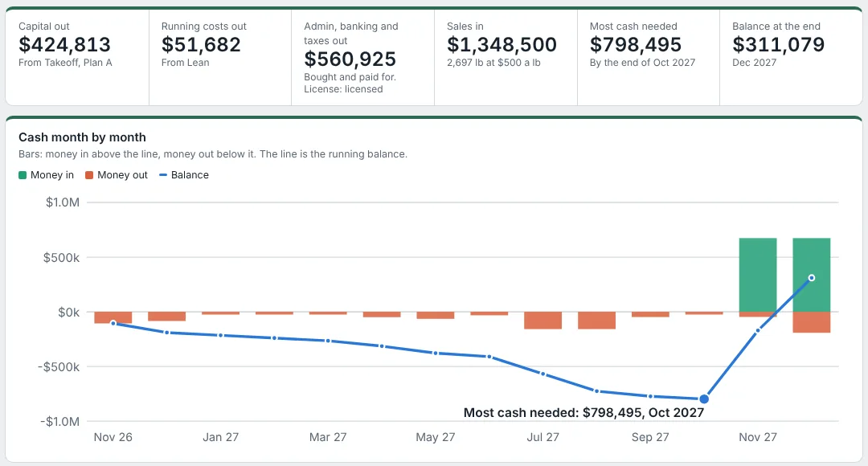Click the -$500k y-axis label
This screenshot has height=466, width=868.
pyautogui.click(x=59, y=367)
